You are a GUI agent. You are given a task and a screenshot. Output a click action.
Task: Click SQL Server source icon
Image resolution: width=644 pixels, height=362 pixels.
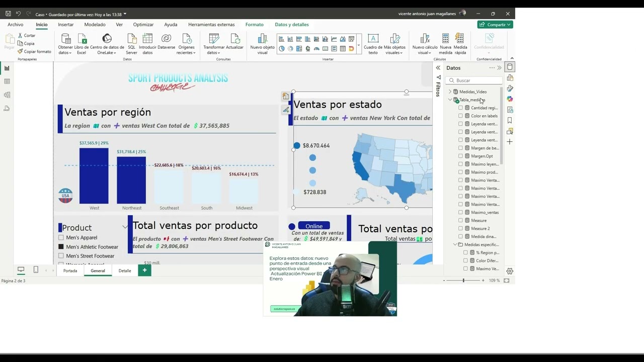point(131,44)
